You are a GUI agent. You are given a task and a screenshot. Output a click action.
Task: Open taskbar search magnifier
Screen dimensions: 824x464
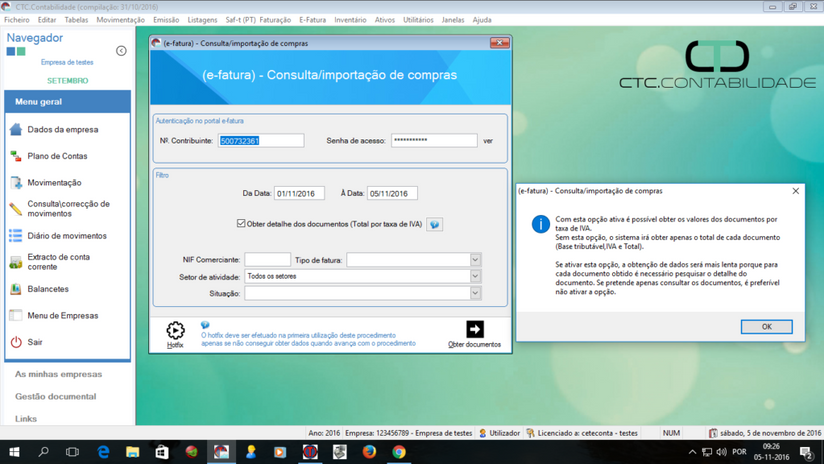pos(44,452)
